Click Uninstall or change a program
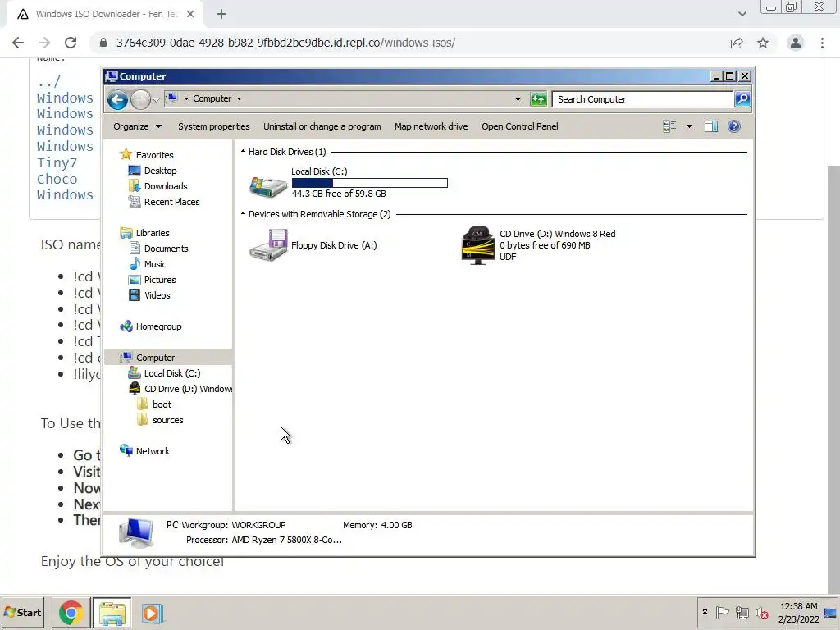 pos(322,126)
